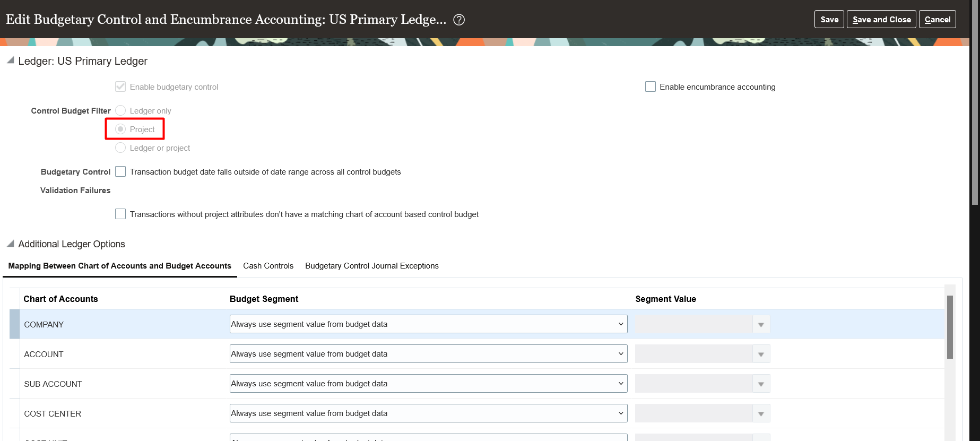Open the help question mark icon
The height and width of the screenshot is (441, 980).
point(459,20)
